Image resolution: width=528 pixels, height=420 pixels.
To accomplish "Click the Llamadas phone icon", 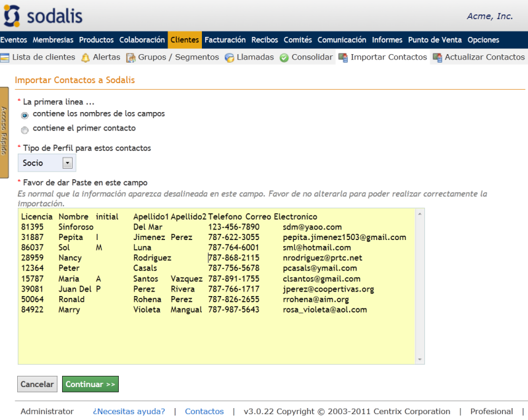I will coord(229,57).
